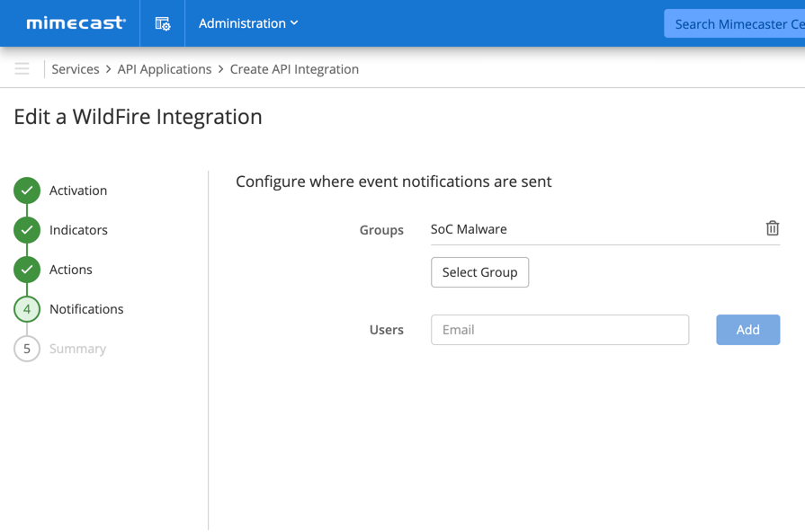This screenshot has height=532, width=805.
Task: Select the SoC Malware group entry
Action: point(469,229)
